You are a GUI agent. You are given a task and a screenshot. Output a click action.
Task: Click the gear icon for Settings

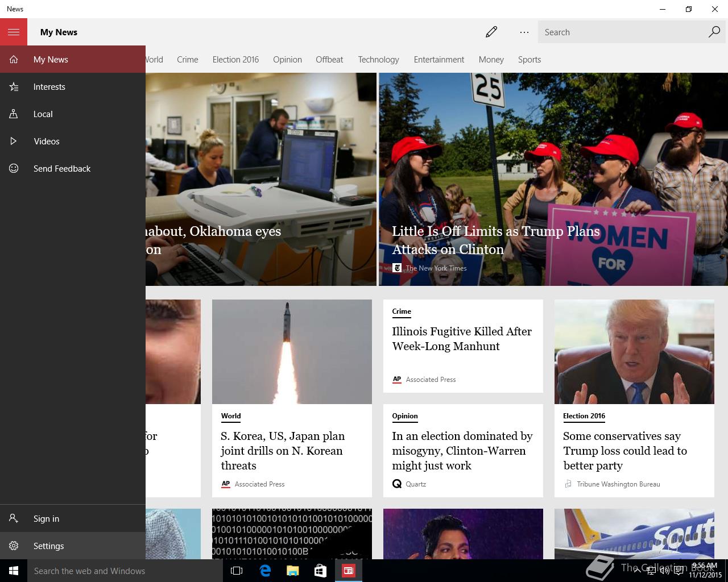(14, 546)
